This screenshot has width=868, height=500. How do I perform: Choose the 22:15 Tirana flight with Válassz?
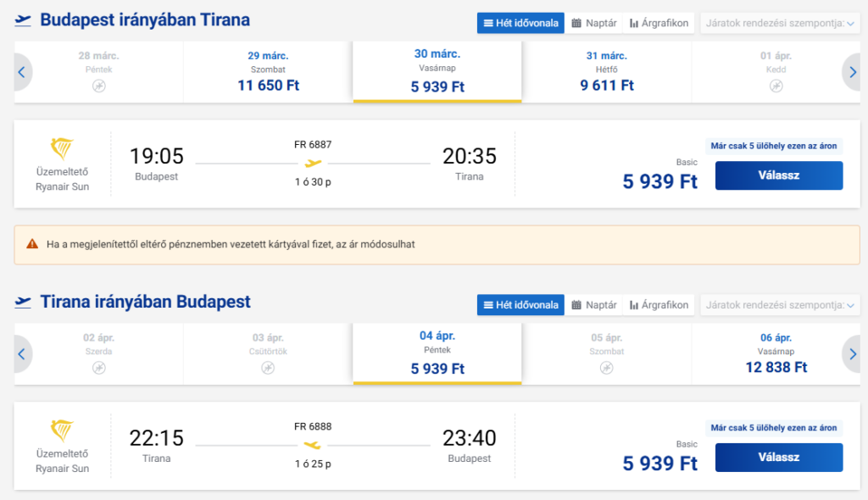pos(779,458)
